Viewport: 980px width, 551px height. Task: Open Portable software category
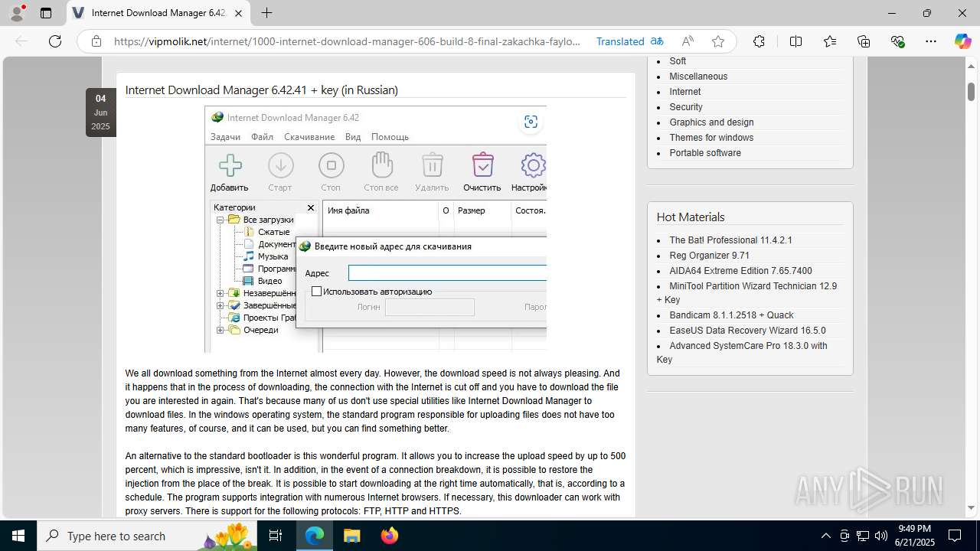(705, 153)
